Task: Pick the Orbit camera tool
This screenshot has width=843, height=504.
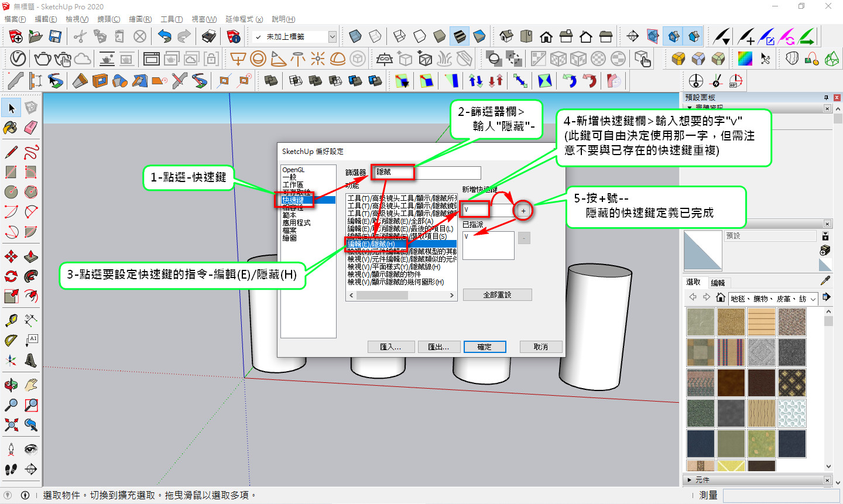Action: tap(11, 385)
